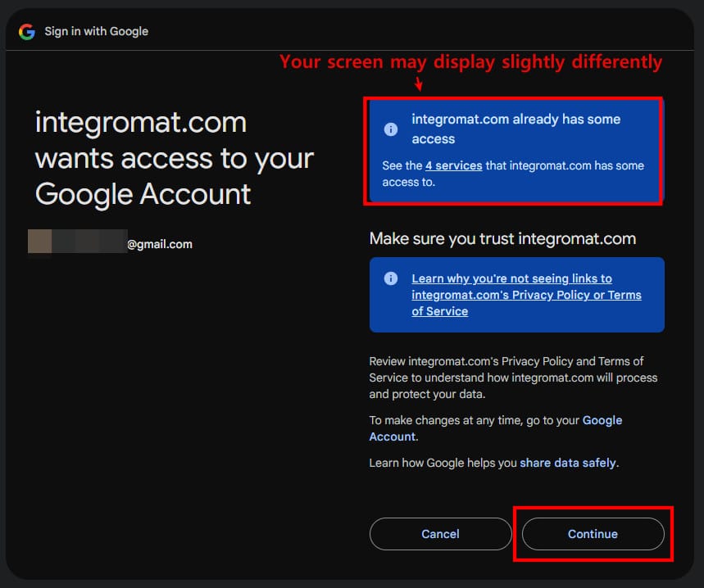Click the 'Sign in with Google' header text
Image resolution: width=704 pixels, height=588 pixels.
pyautogui.click(x=96, y=31)
